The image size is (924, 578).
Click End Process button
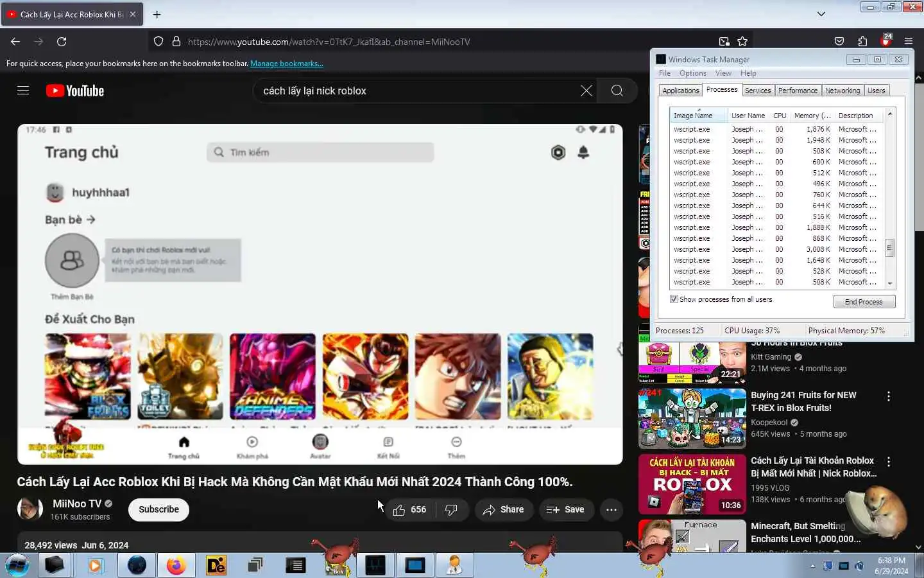(x=864, y=302)
